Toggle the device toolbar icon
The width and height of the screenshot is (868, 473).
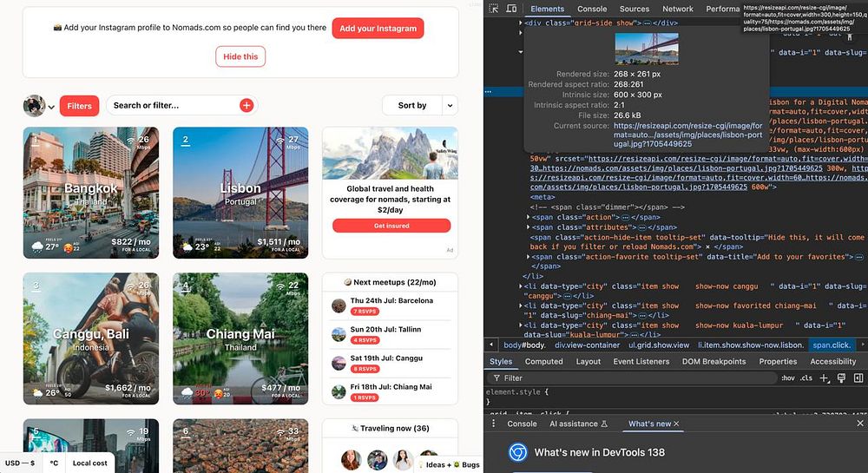511,9
